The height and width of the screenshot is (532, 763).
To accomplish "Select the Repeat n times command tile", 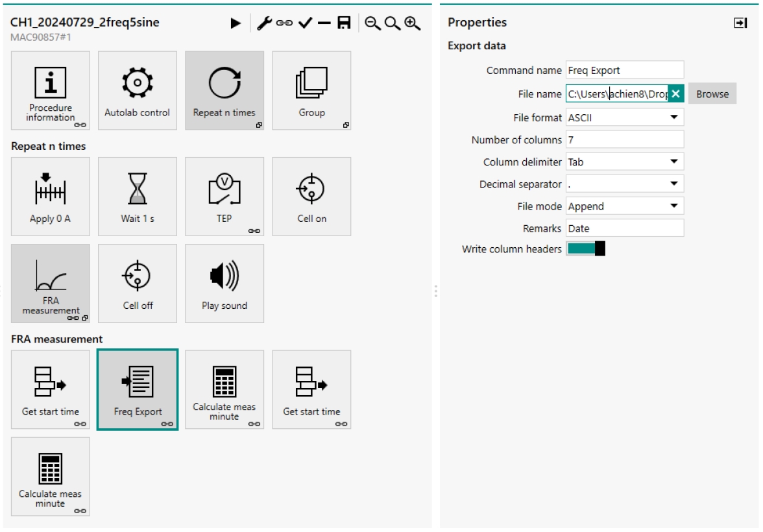I will (224, 91).
